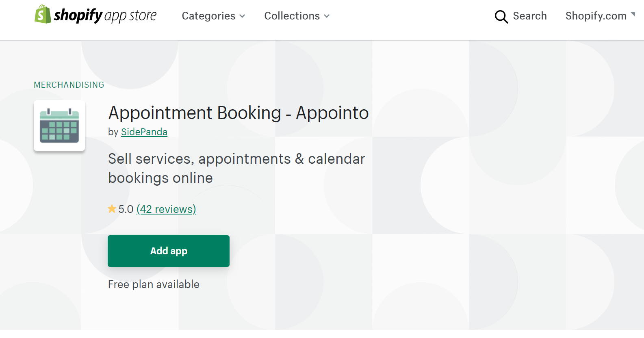Click the yellow star rating icon
Image resolution: width=644 pixels, height=338 pixels.
[x=112, y=209]
